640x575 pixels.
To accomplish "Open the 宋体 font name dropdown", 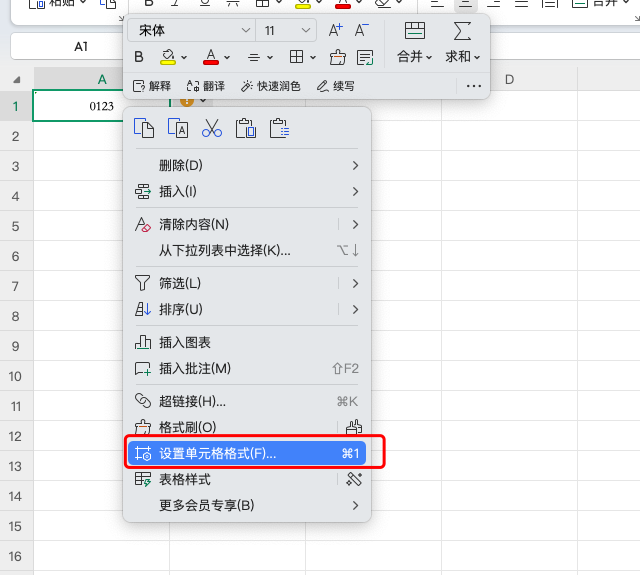I will coord(190,31).
